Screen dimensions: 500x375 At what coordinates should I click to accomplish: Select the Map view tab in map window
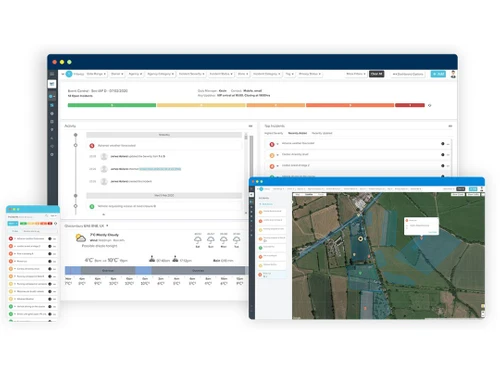(x=298, y=194)
